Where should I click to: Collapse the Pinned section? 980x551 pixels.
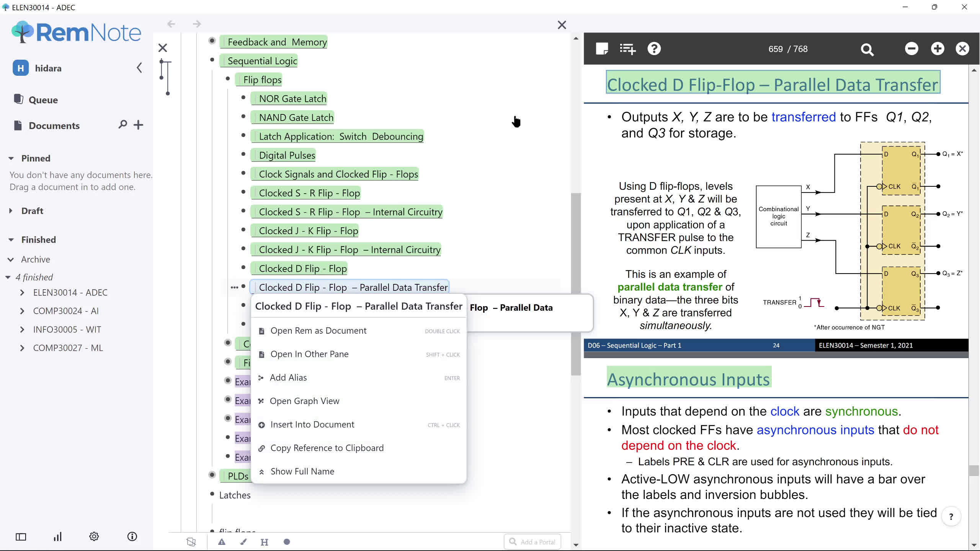point(11,158)
